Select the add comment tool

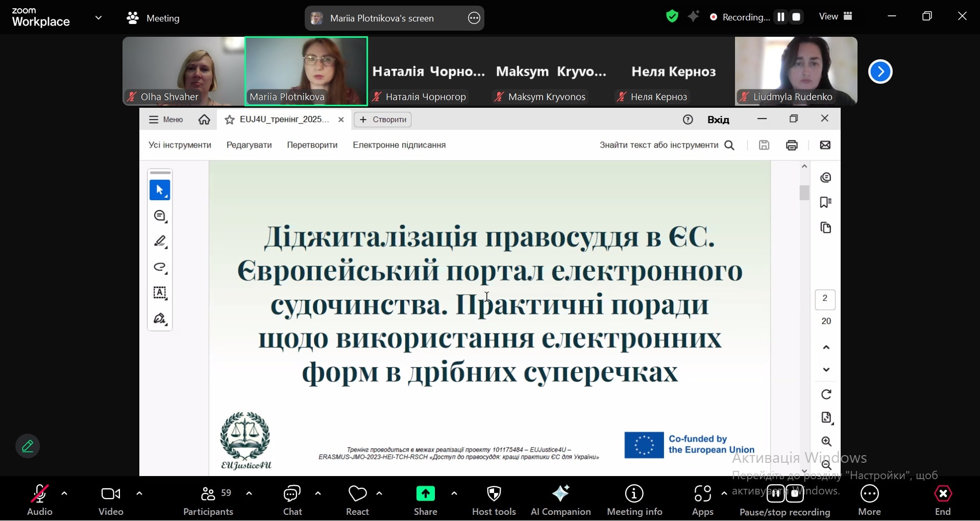pos(160,216)
